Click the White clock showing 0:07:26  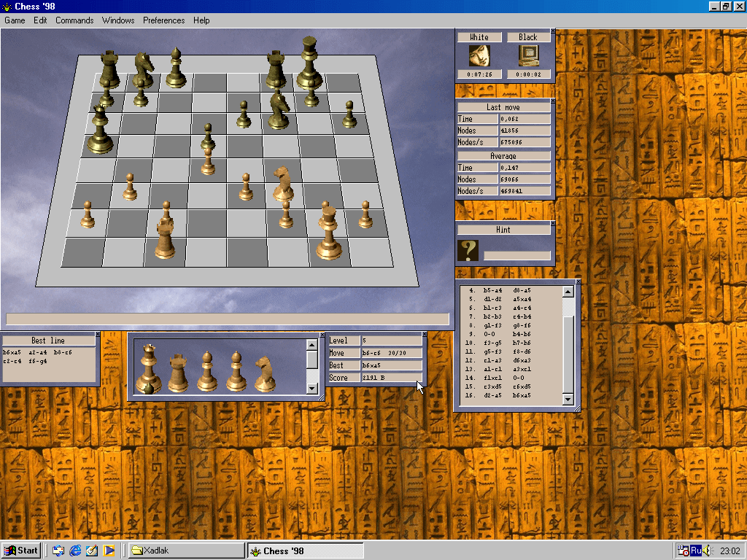coord(479,74)
